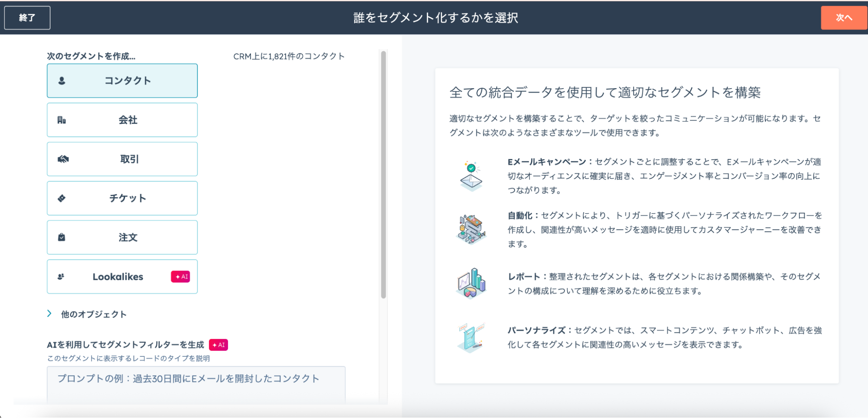Click the 終了 exit button
The height and width of the screenshot is (418, 868).
[27, 18]
